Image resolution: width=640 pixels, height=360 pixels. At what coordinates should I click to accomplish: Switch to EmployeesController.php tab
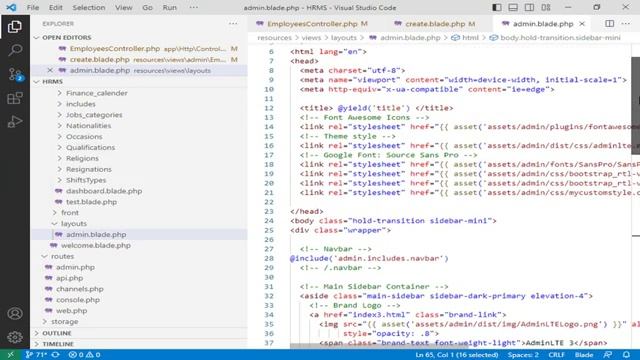(x=312, y=24)
